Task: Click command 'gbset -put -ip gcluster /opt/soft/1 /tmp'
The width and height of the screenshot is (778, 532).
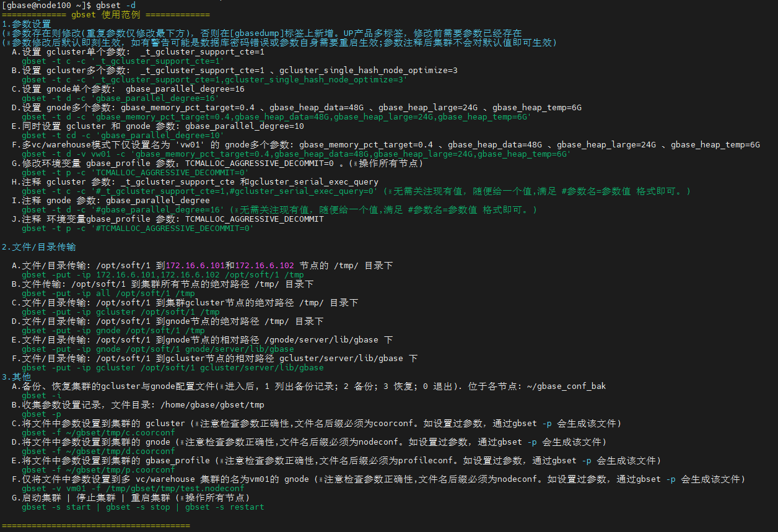Action: click(121, 312)
